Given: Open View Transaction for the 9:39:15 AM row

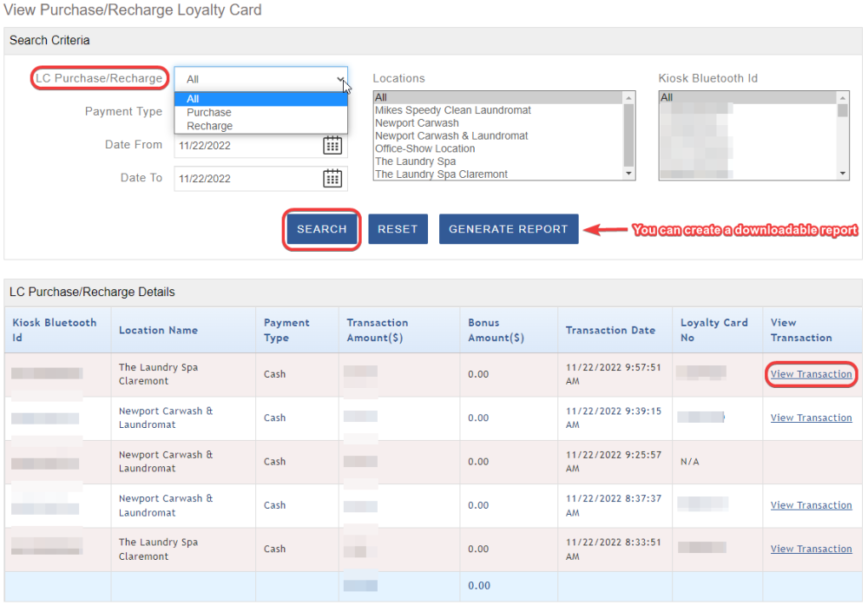Looking at the screenshot, I should click(811, 418).
